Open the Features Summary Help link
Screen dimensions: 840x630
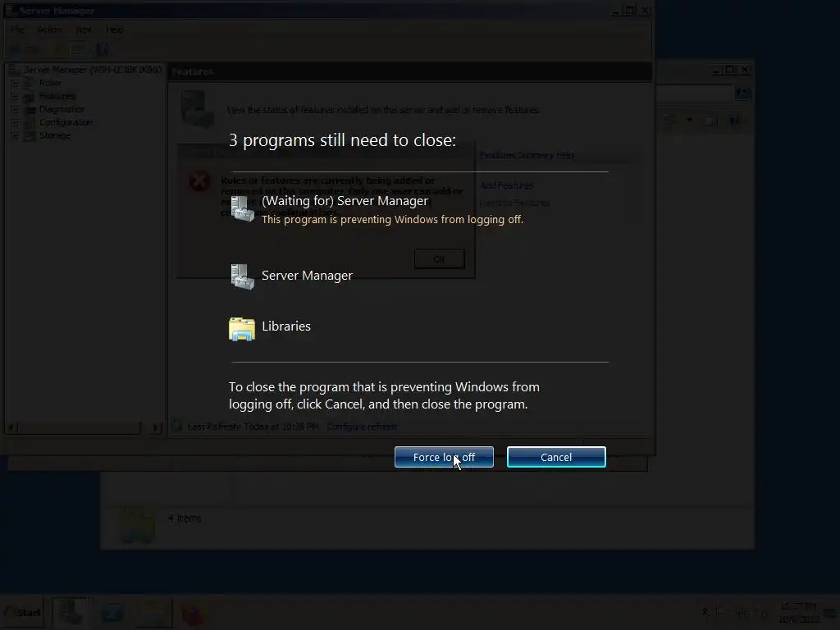pos(527,155)
